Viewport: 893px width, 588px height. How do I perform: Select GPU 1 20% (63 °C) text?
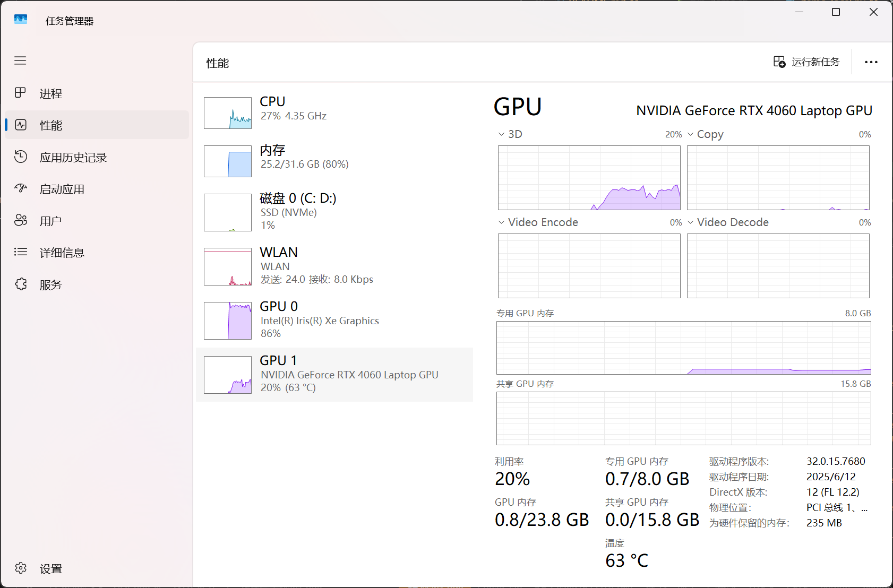(288, 388)
